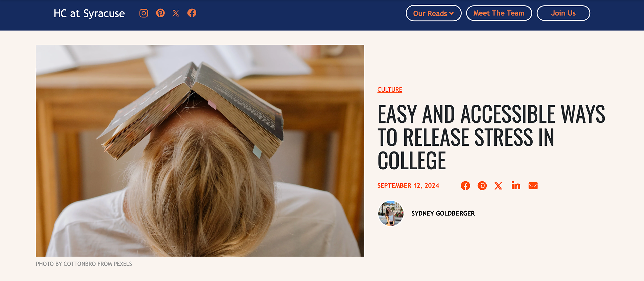Share article via email envelope icon
This screenshot has height=281, width=644.
pyautogui.click(x=533, y=186)
